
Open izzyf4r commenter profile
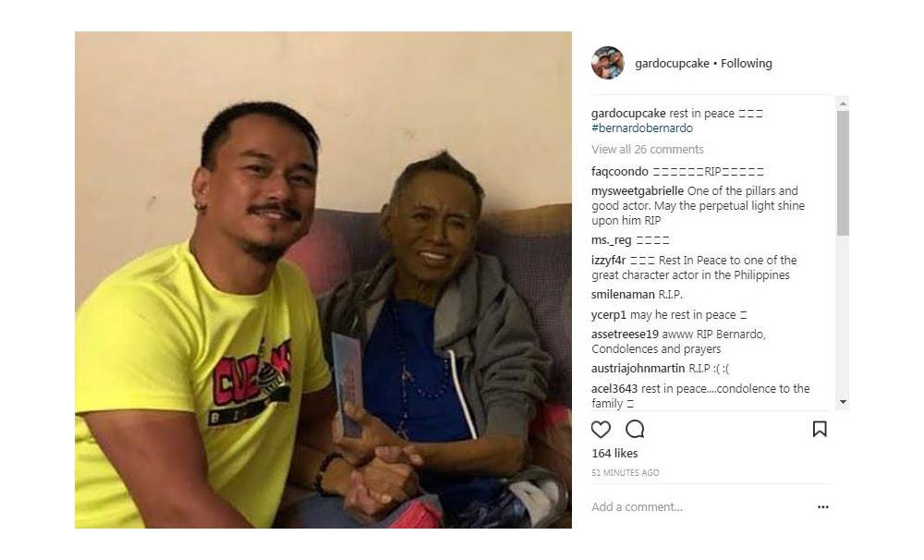click(608, 260)
